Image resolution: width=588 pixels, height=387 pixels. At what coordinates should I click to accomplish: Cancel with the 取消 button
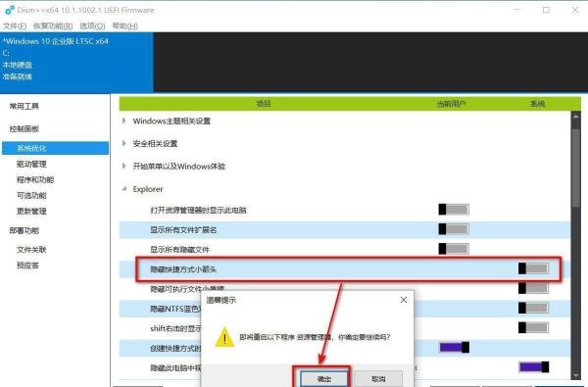point(378,379)
